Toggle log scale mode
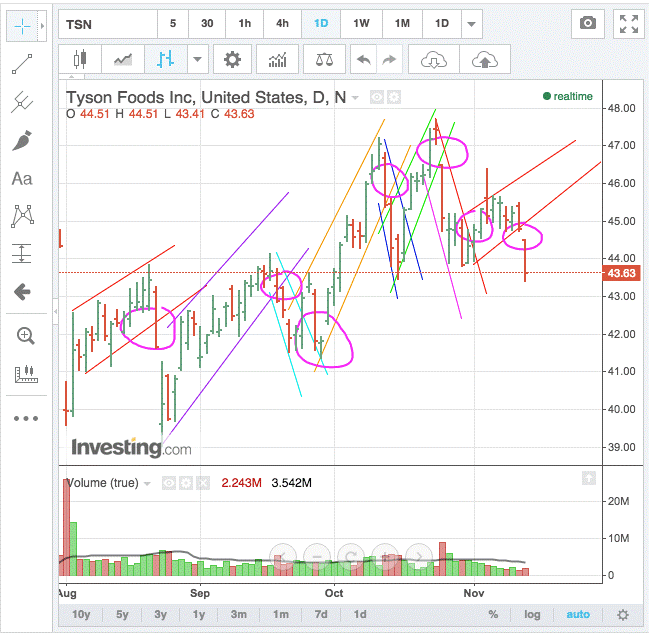Screen dimensions: 649x634 tap(532, 615)
